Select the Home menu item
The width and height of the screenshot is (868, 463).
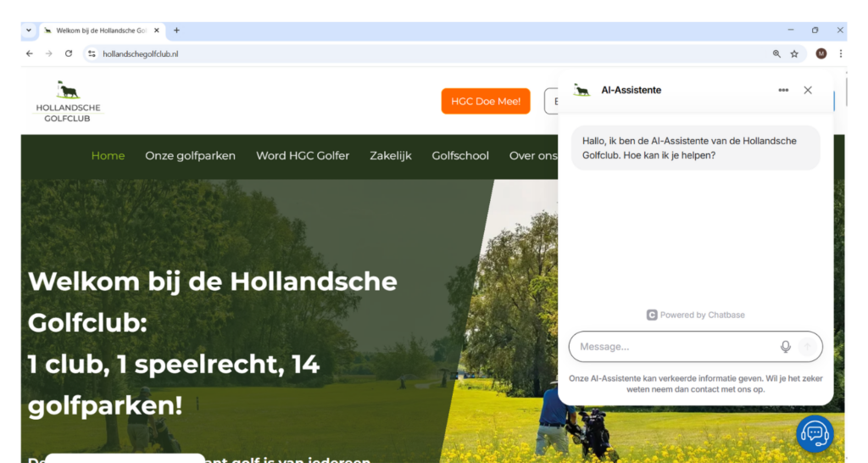pos(108,155)
